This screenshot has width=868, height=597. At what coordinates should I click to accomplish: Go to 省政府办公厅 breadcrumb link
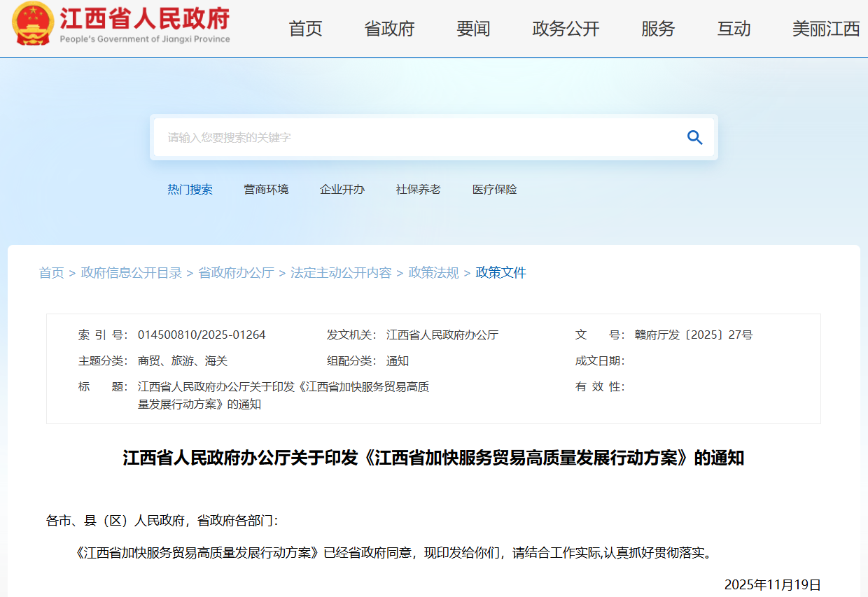click(x=236, y=273)
